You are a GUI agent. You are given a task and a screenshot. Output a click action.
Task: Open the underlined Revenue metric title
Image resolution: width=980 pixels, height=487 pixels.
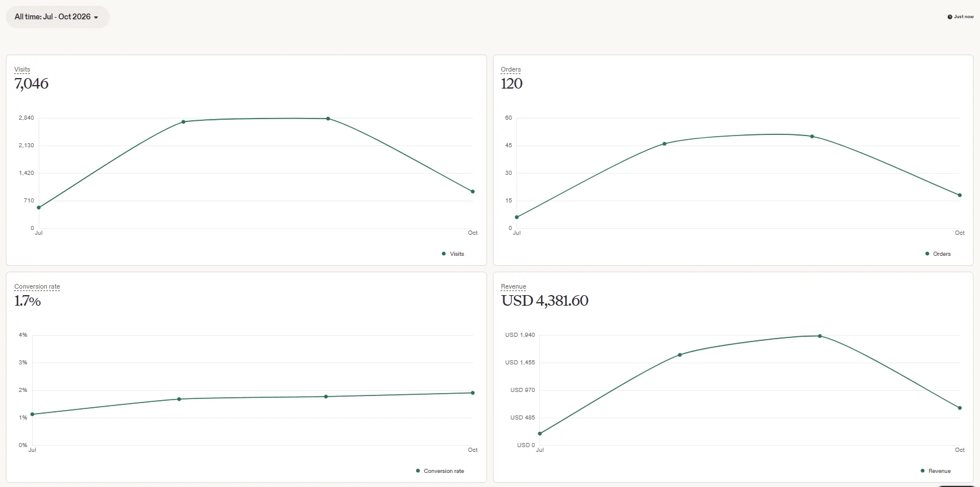coord(513,286)
